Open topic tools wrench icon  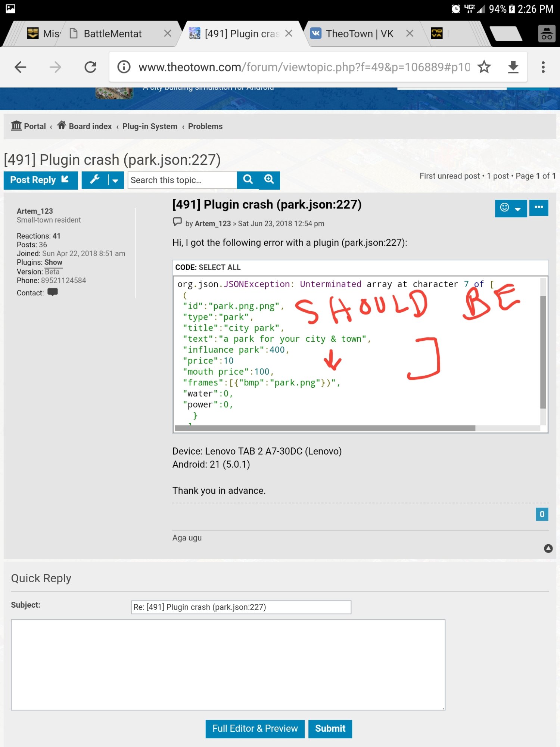[x=94, y=180]
